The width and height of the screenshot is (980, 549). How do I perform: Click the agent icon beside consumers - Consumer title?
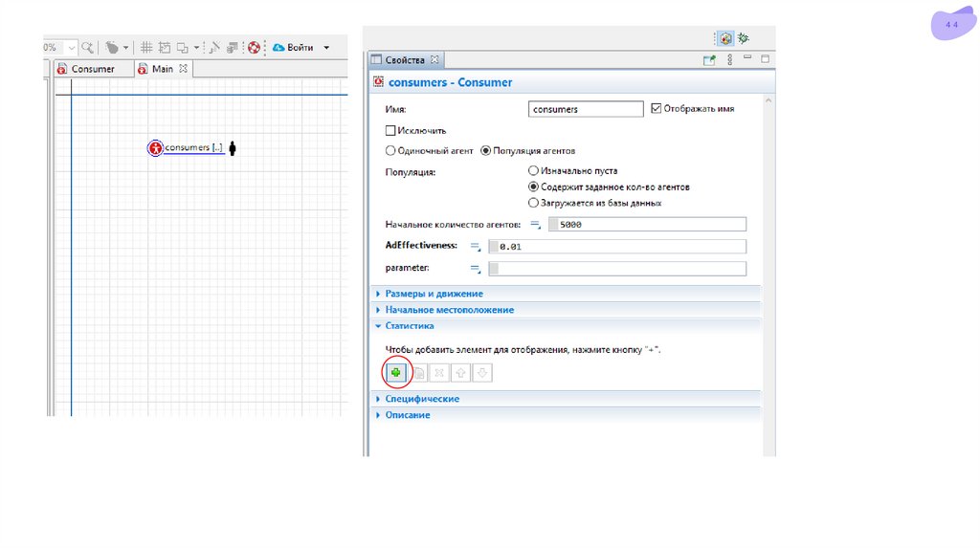tap(379, 82)
